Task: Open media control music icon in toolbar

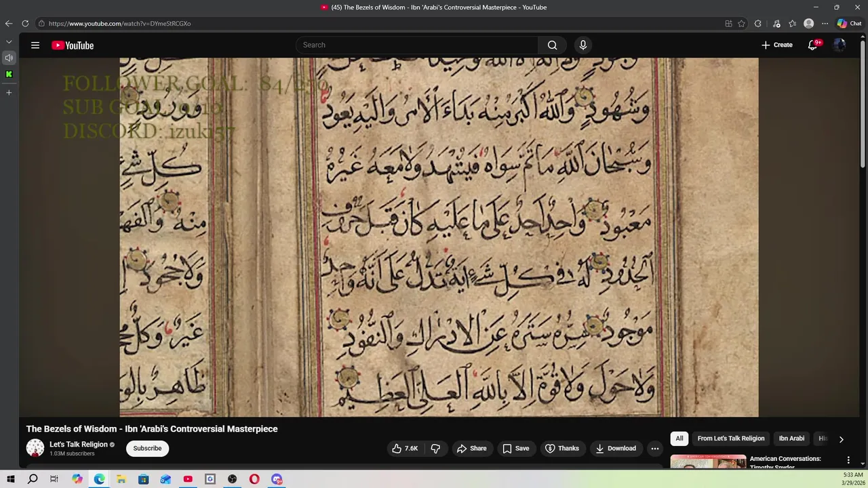Action: tap(776, 24)
